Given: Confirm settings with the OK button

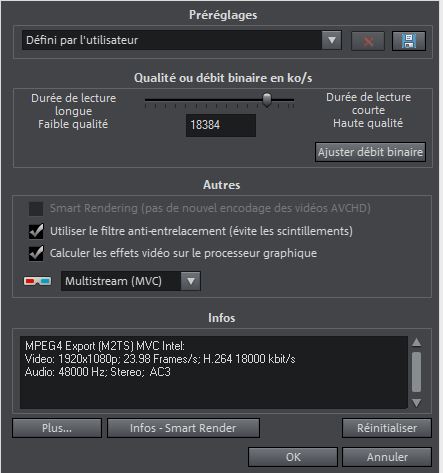Looking at the screenshot, I should click(x=293, y=457).
